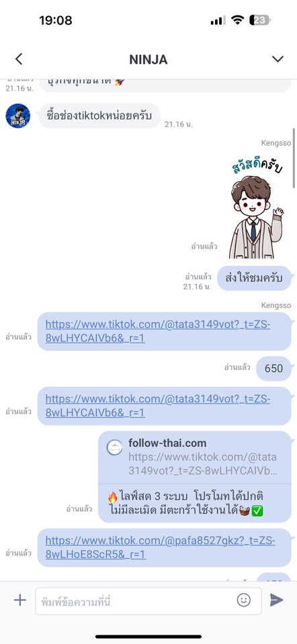The height and width of the screenshot is (644, 297).
Task: Tap the back arrow in chat header
Action: pos(19,59)
